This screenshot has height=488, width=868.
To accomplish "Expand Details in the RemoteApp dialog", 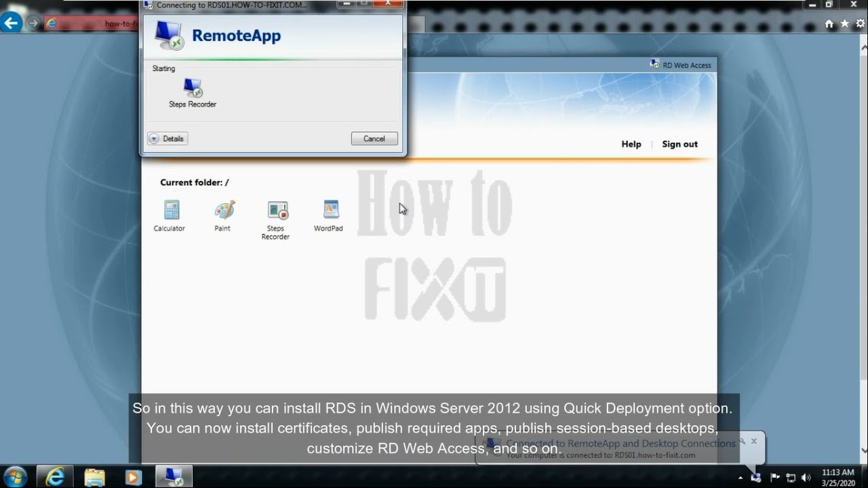I will (x=167, y=138).
